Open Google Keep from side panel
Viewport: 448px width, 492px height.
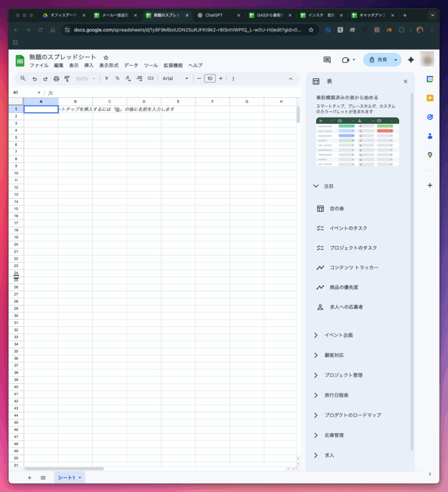tap(430, 98)
